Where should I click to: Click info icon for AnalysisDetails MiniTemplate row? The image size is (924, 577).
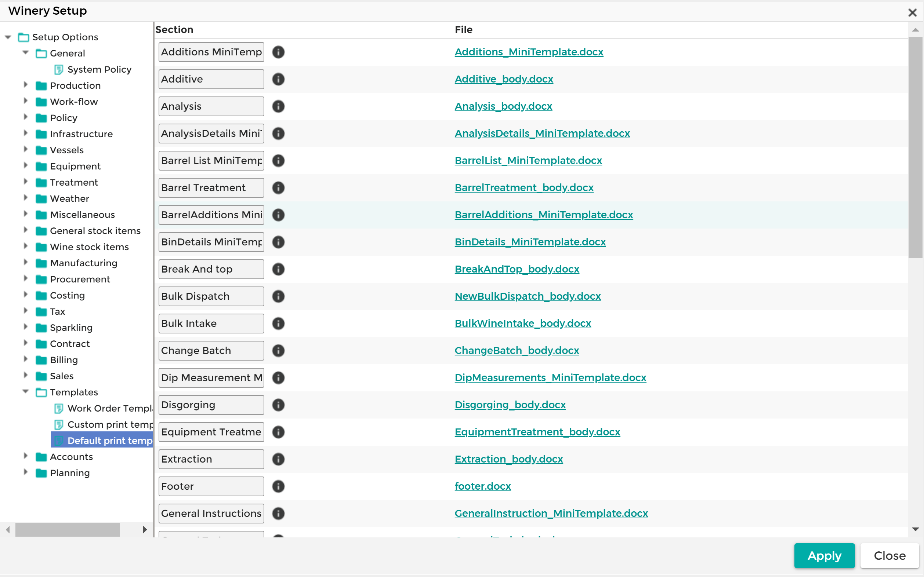278,133
